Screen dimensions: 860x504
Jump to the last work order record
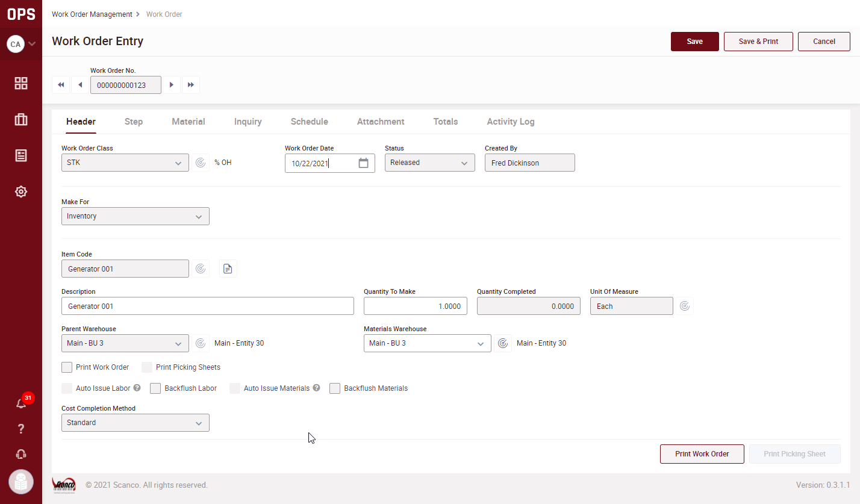point(191,85)
